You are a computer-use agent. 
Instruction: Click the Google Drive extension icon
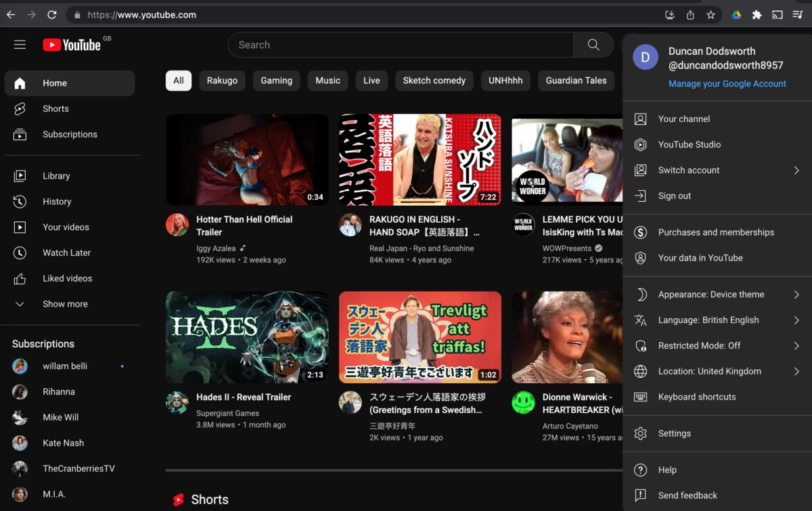click(736, 14)
